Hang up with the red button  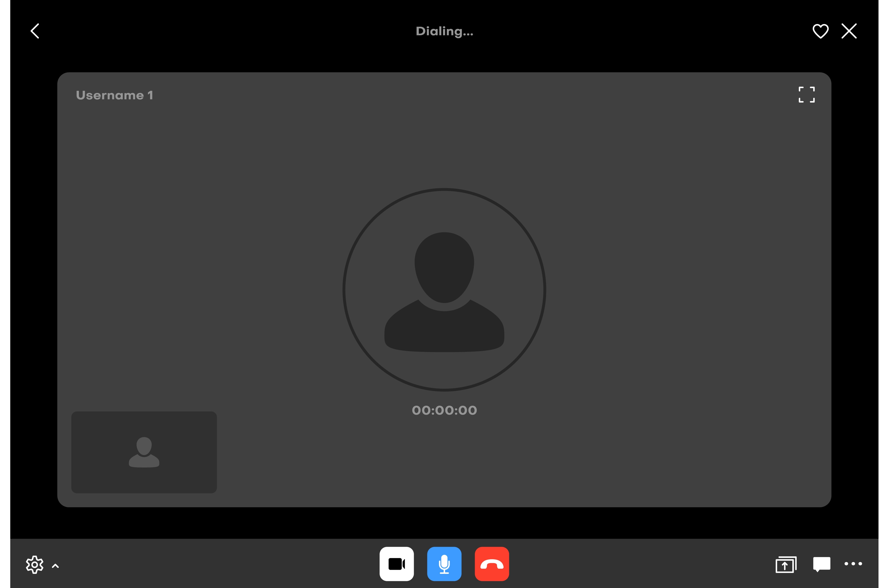492,564
